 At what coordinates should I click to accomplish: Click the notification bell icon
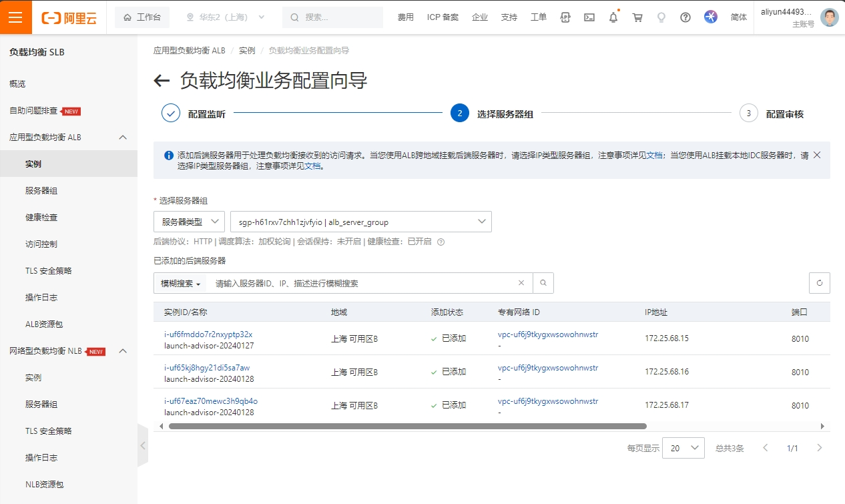click(x=613, y=18)
